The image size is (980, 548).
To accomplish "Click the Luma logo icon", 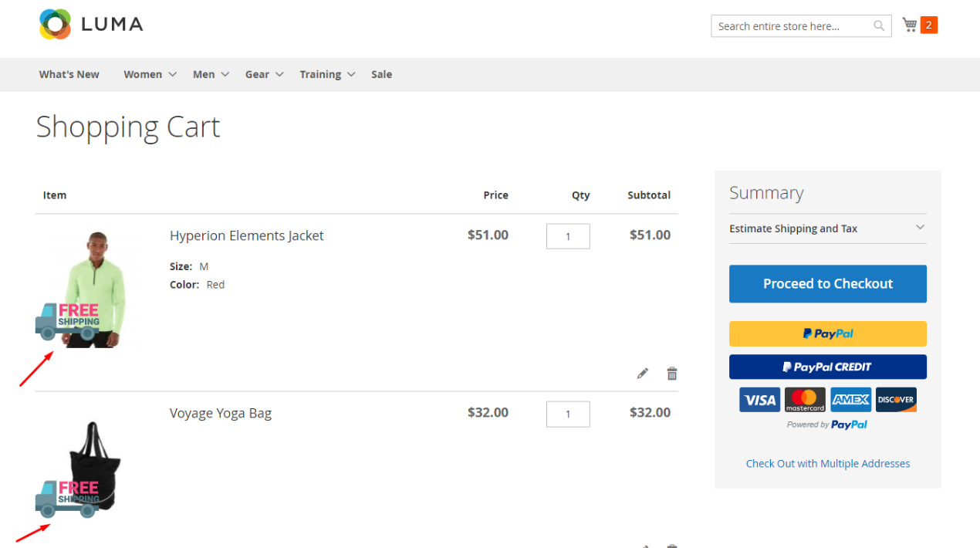I will click(55, 25).
